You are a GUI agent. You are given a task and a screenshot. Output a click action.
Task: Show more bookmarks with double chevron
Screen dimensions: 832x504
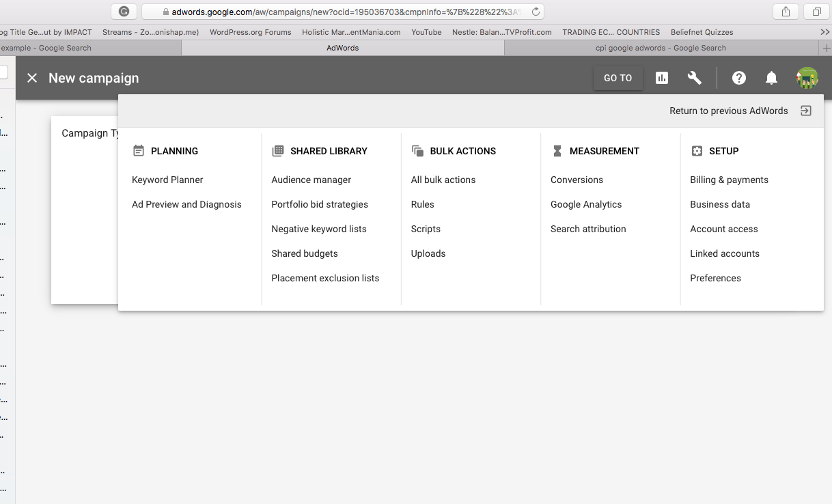pos(824,32)
